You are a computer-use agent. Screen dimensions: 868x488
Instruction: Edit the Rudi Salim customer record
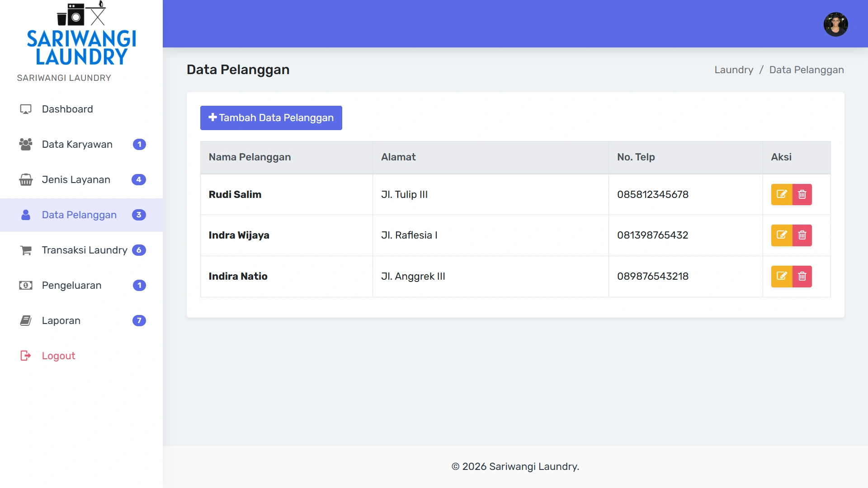click(x=782, y=195)
